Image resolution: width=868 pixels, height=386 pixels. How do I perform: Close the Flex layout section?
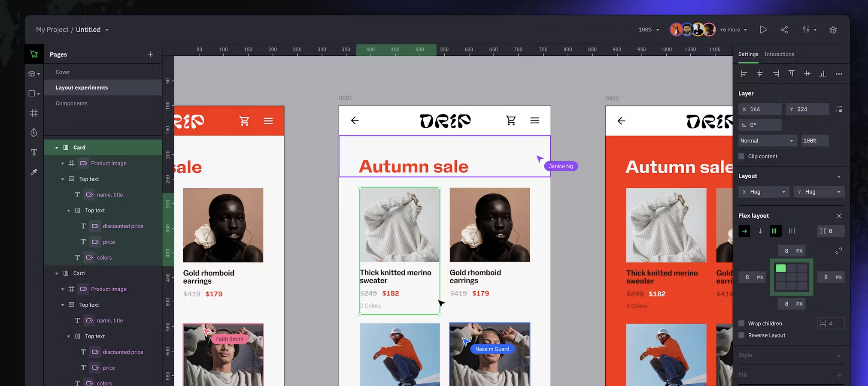click(839, 216)
